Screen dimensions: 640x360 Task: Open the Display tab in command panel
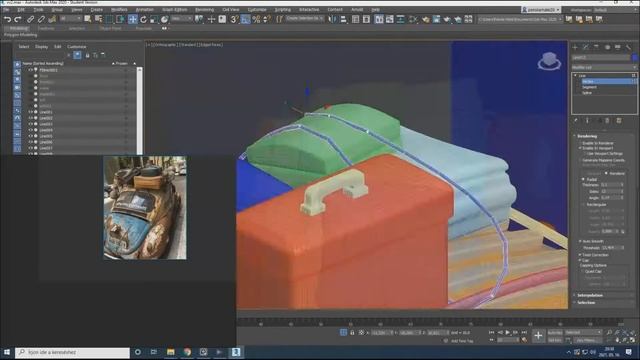(618, 47)
